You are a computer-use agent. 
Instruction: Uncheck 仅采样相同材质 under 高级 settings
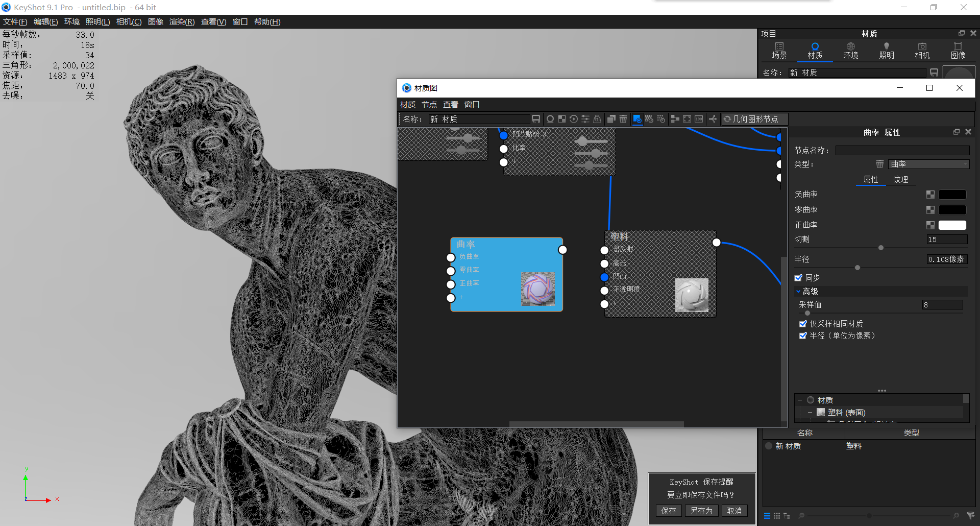(803, 323)
